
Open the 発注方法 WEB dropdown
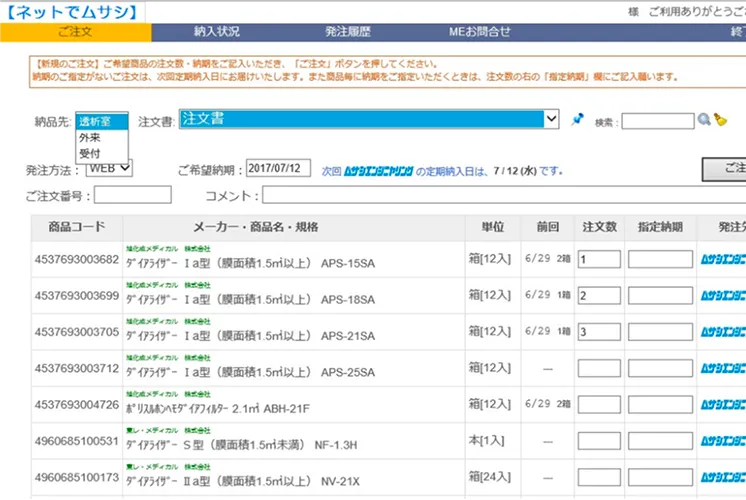tap(109, 168)
